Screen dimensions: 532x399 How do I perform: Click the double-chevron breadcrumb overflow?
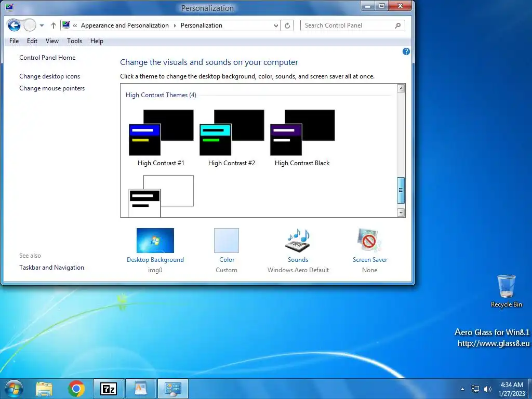[75, 25]
